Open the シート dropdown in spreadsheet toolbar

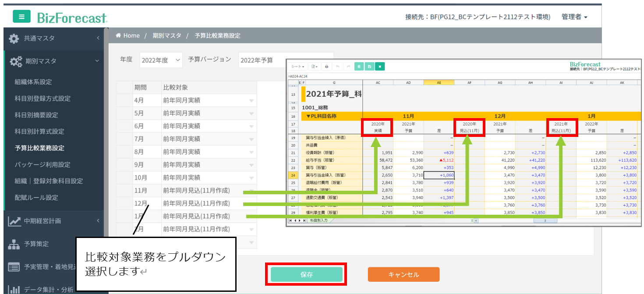click(297, 66)
